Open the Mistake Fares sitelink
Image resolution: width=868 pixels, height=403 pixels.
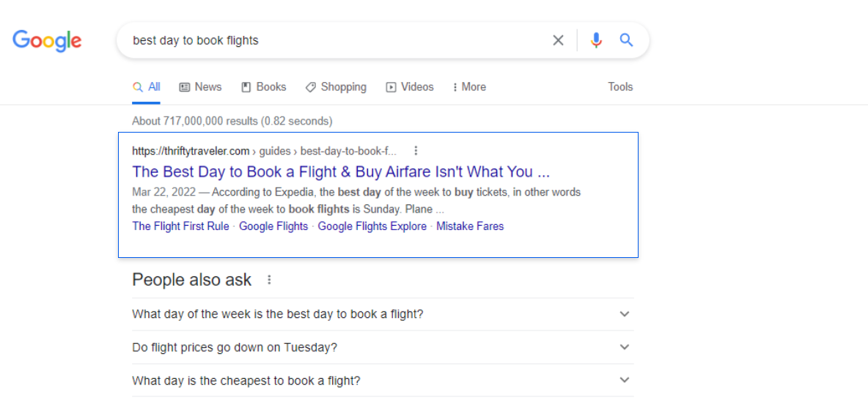[470, 226]
